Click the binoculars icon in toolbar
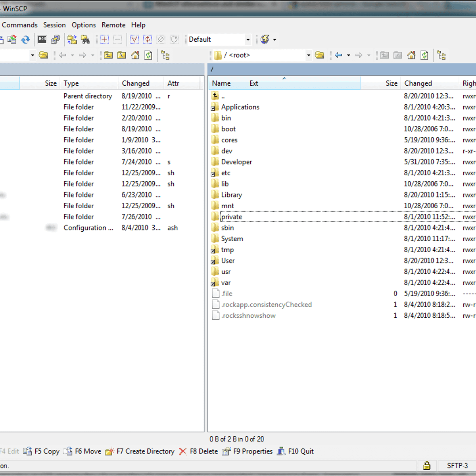Screen dimensions: 476x476 pyautogui.click(x=85, y=39)
